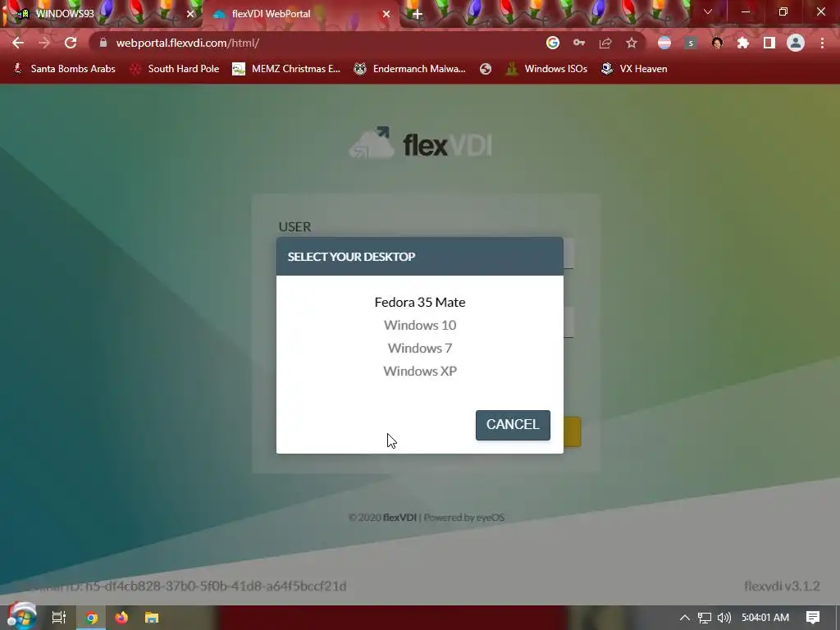Screen dimensions: 840x630
Task: Open the taskbar clock showing 5:04:01 AM
Action: (x=765, y=618)
